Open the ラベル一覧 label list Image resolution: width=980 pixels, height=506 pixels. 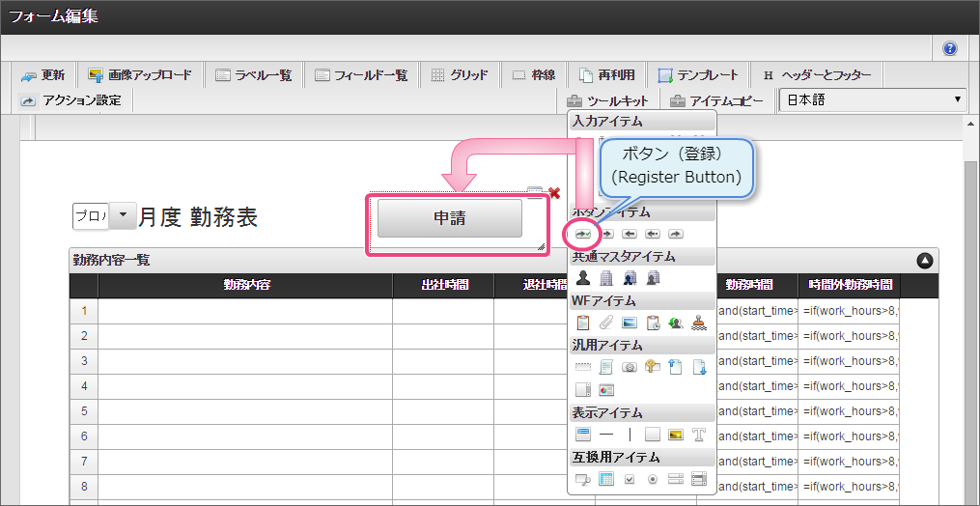point(254,75)
